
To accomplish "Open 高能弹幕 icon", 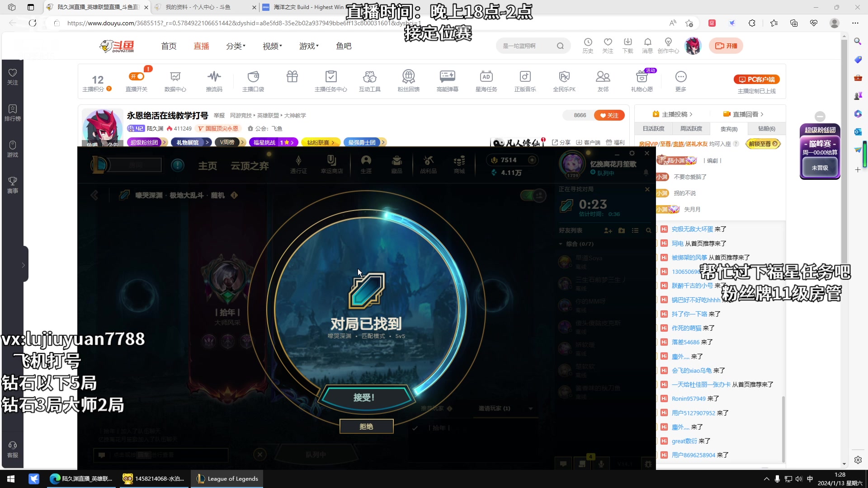I will coord(448,81).
